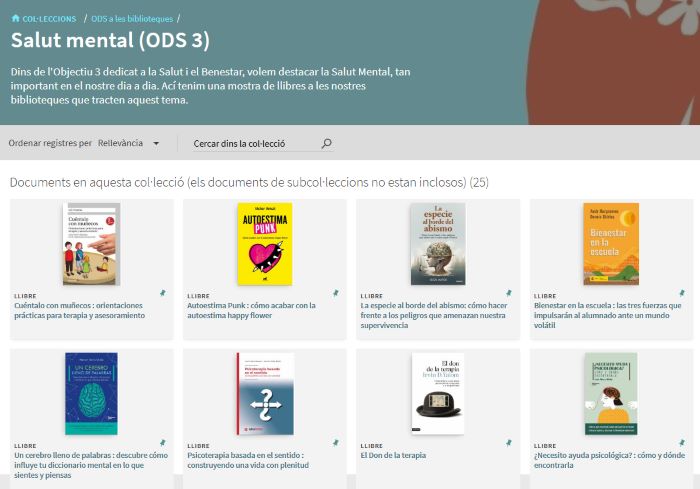Pin El Don de la terapia
The height and width of the screenshot is (489, 700).
[508, 442]
